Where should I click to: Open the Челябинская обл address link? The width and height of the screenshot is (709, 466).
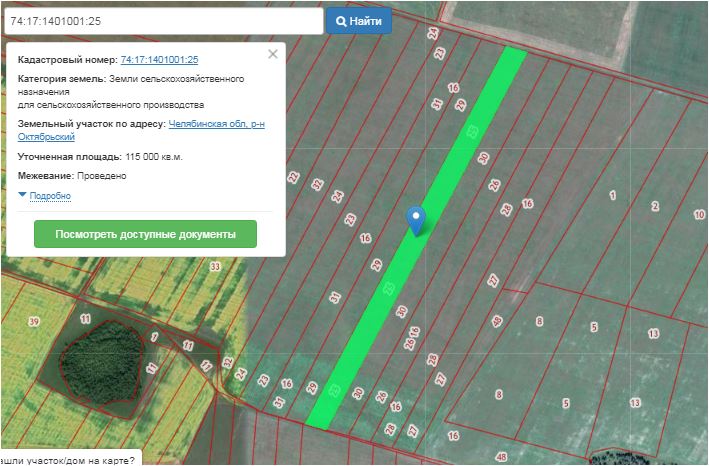[x=216, y=124]
